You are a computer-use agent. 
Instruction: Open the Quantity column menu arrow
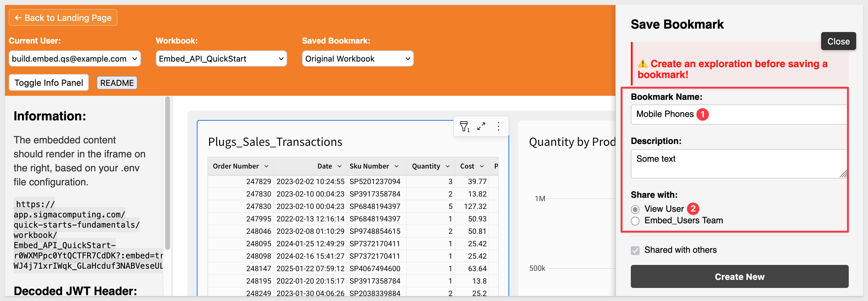click(447, 166)
